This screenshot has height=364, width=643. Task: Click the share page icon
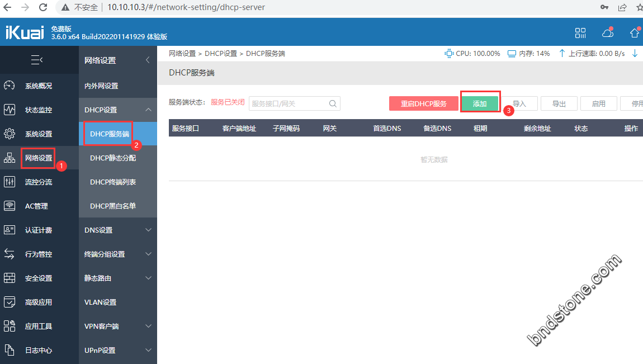pyautogui.click(x=622, y=7)
